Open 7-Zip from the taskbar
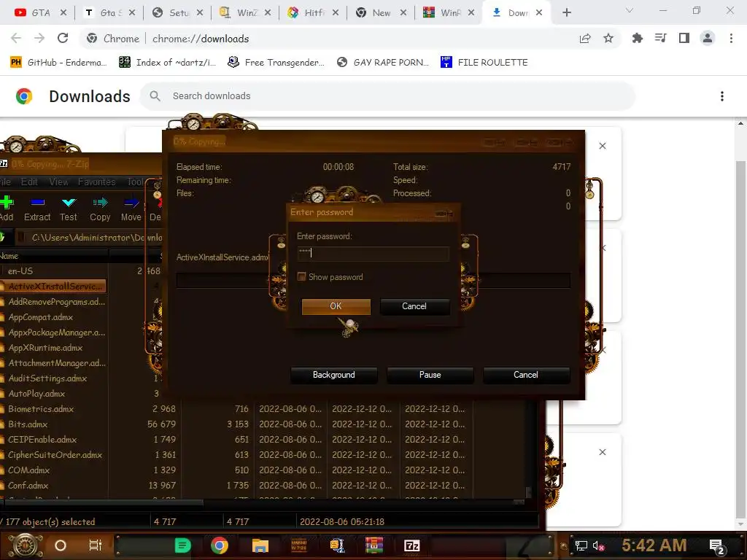The image size is (747, 560). pyautogui.click(x=411, y=545)
